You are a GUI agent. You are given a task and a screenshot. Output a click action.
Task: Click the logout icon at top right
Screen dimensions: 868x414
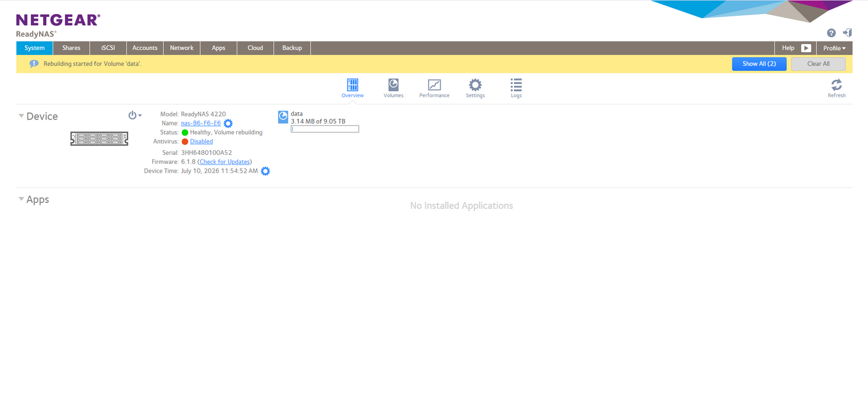847,33
